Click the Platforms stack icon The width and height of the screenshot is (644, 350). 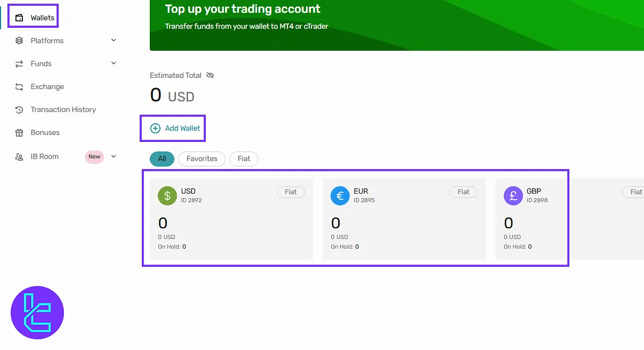(x=19, y=41)
